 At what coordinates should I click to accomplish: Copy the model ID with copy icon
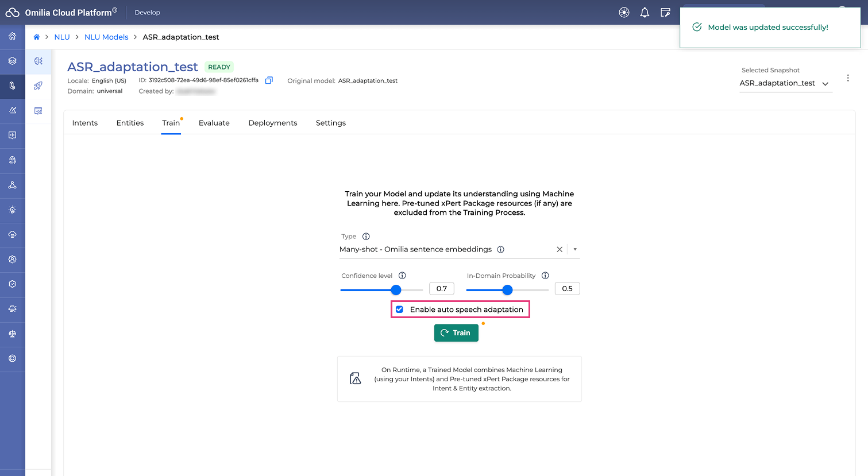point(269,80)
